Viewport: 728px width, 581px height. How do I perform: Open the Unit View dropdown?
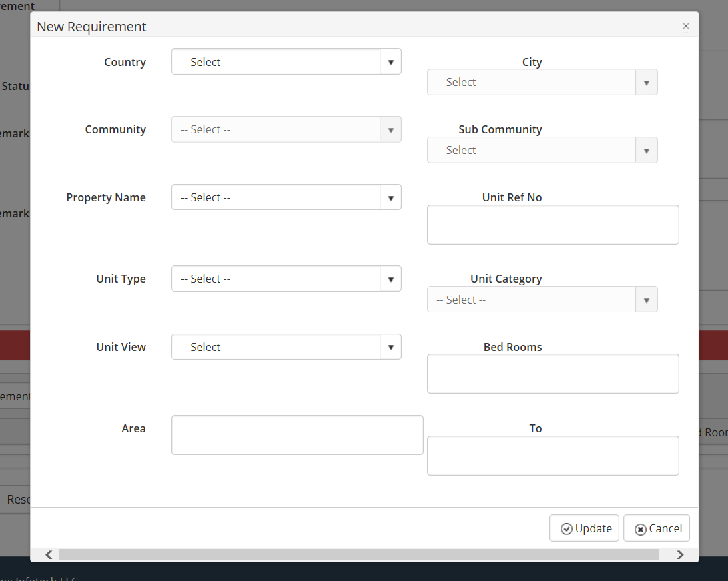(x=286, y=348)
